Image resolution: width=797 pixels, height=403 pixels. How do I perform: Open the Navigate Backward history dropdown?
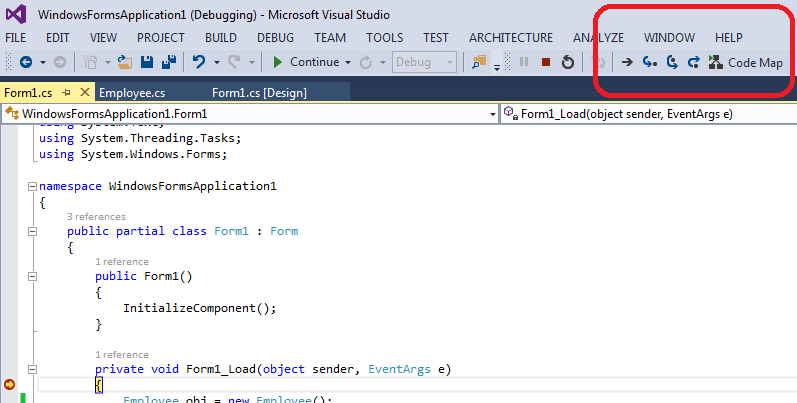[x=43, y=63]
